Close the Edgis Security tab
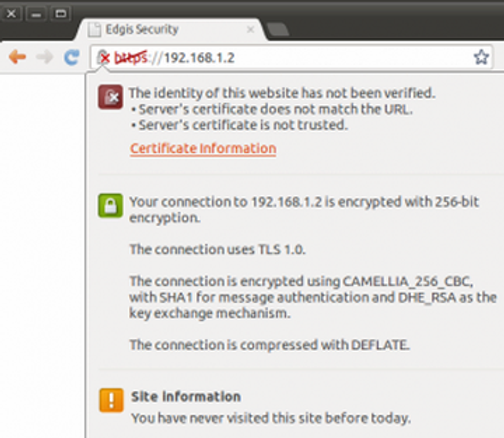The image size is (504, 438). point(250,30)
